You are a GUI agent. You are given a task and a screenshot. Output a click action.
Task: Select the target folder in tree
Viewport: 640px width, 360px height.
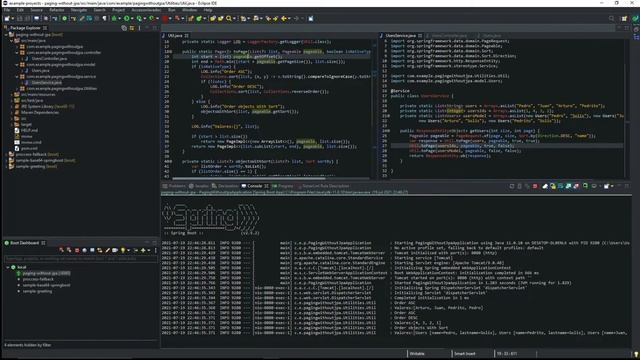26,124
